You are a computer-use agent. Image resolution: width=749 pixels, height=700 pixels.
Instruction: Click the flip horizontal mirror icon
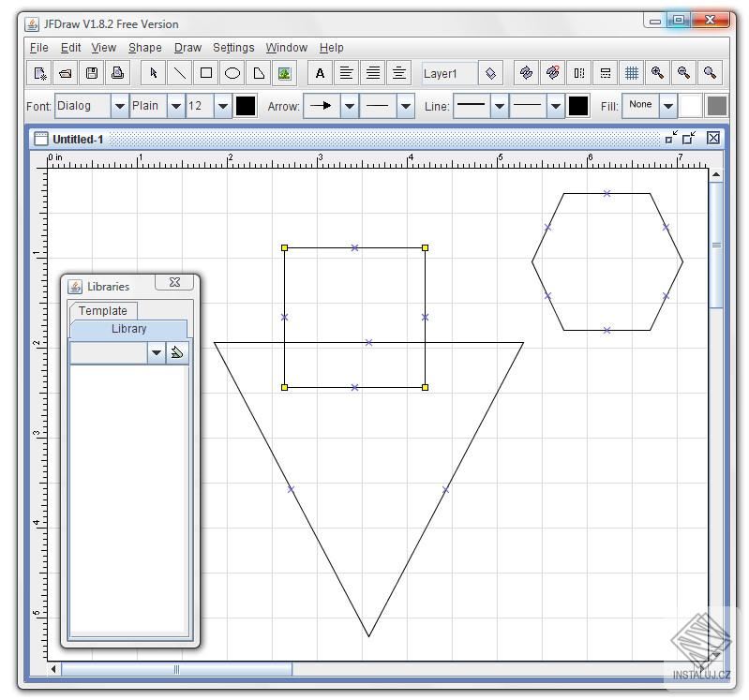[579, 73]
